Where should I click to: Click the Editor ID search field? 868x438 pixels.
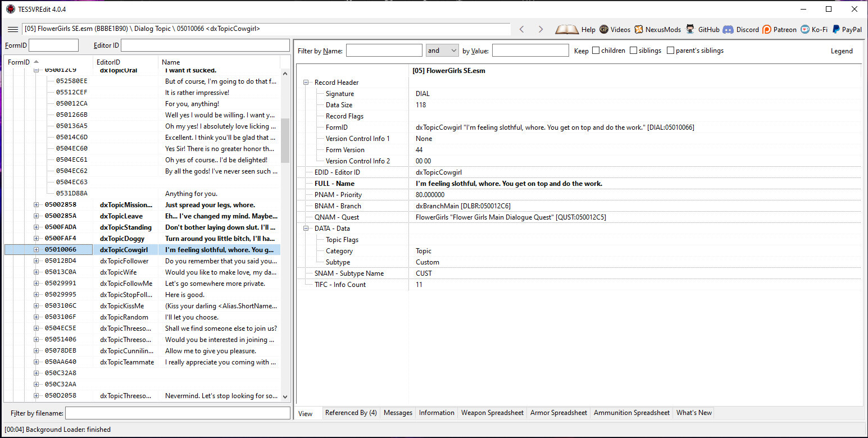[x=206, y=45]
